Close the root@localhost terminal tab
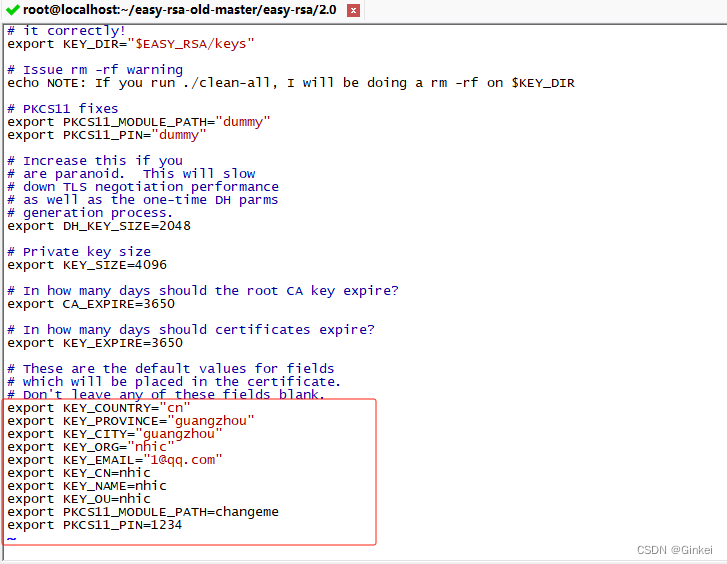The height and width of the screenshot is (564, 727). [x=353, y=11]
